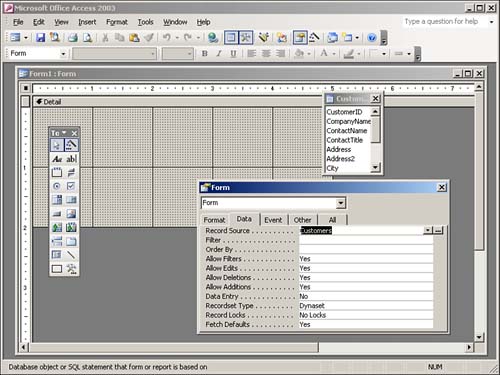The width and height of the screenshot is (500, 375).
Task: Toggle Control Wizards in the Toolbox
Action: click(71, 145)
